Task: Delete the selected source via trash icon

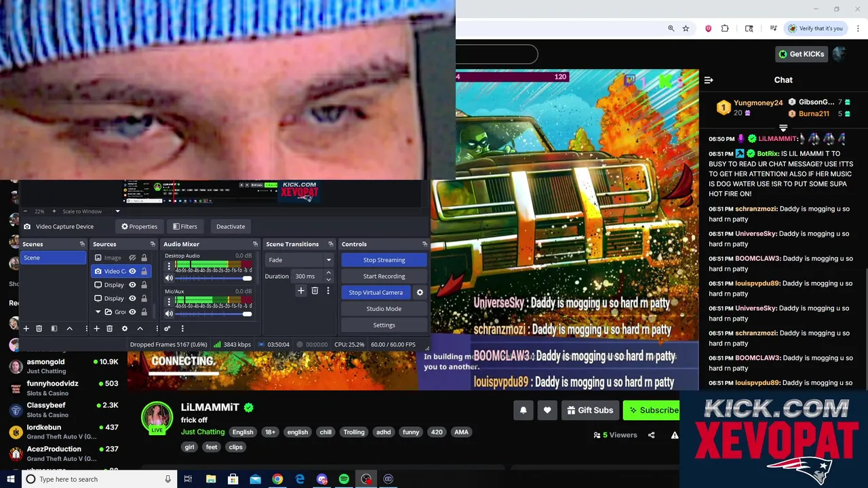Action: click(x=109, y=329)
